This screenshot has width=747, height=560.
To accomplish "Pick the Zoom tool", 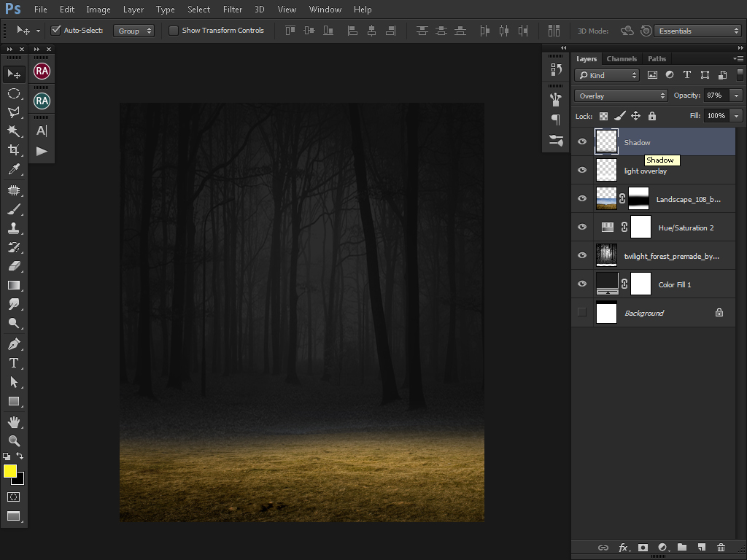I will [13, 441].
